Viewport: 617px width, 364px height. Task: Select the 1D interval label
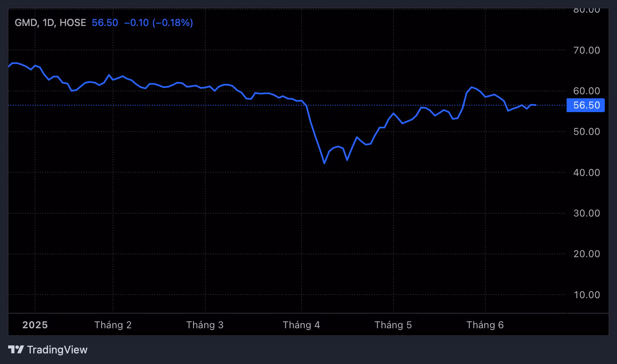(48, 23)
